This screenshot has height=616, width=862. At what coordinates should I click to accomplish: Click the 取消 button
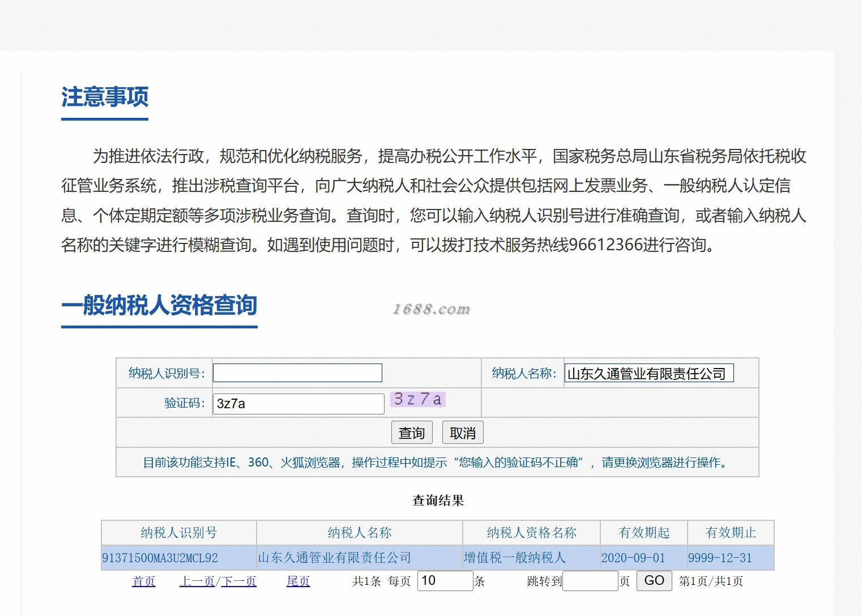(463, 433)
